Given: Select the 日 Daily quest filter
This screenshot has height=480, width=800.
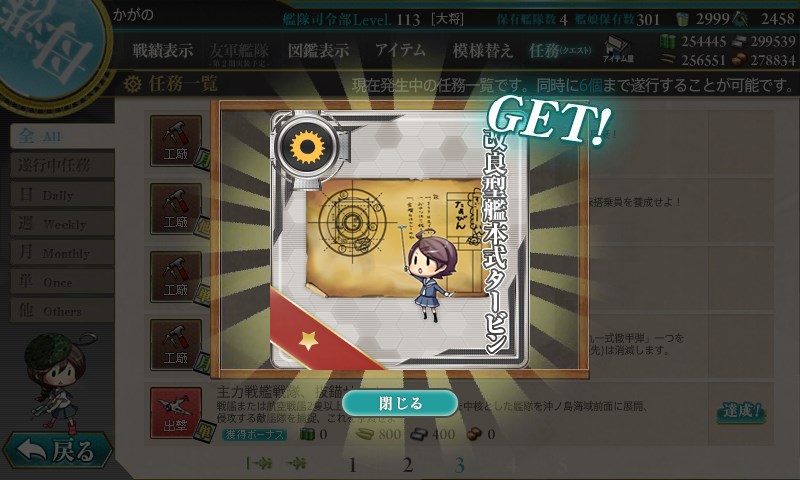Looking at the screenshot, I should (x=62, y=194).
